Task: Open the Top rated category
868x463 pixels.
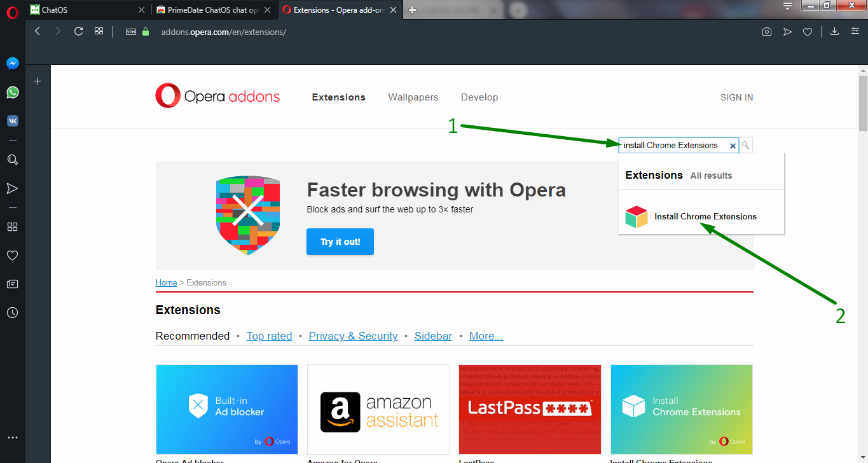Action: (x=270, y=336)
